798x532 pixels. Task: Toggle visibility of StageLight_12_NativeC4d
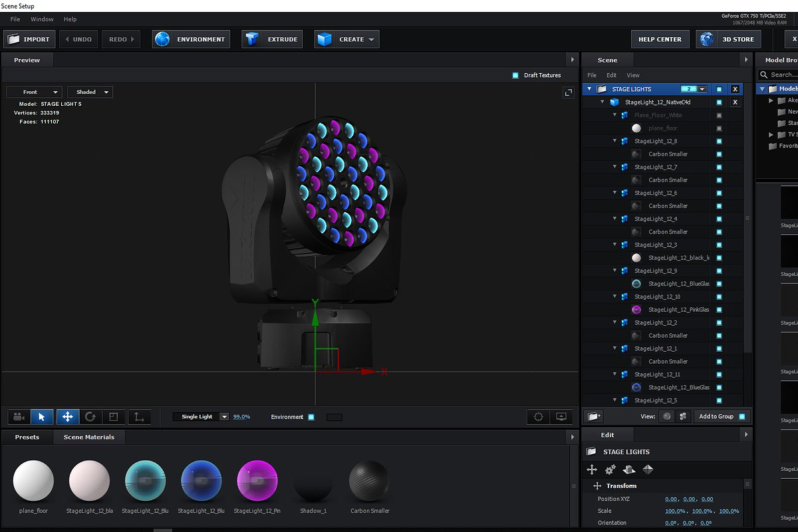tap(719, 102)
